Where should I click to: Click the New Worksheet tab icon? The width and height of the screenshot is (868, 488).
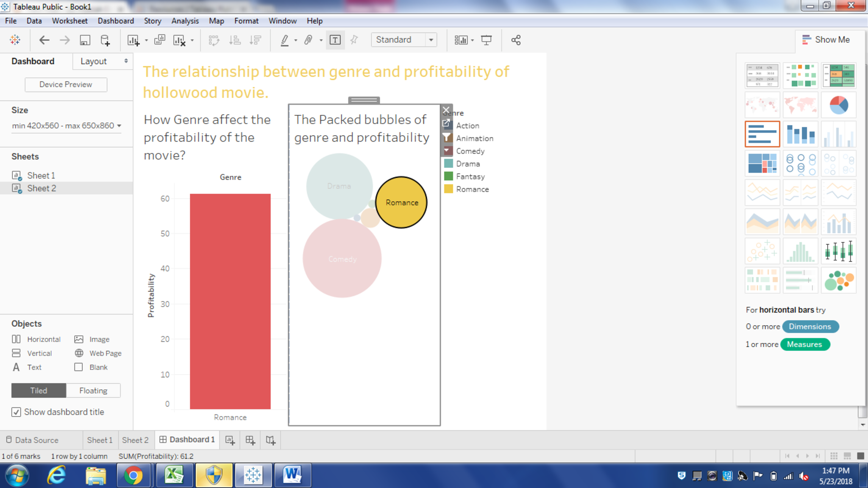(x=230, y=440)
